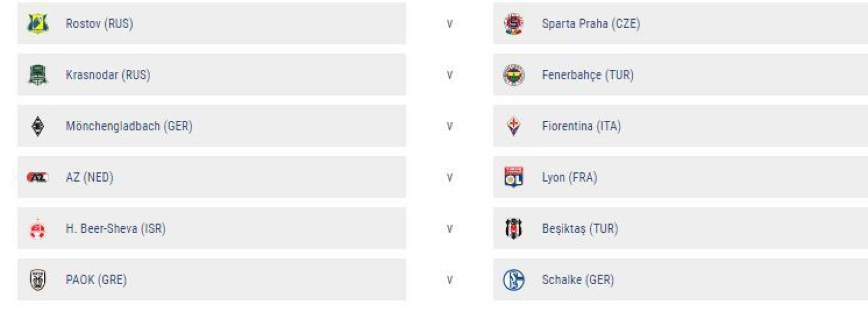Open the Fenerbahçe (TUR) team link

coord(588,75)
